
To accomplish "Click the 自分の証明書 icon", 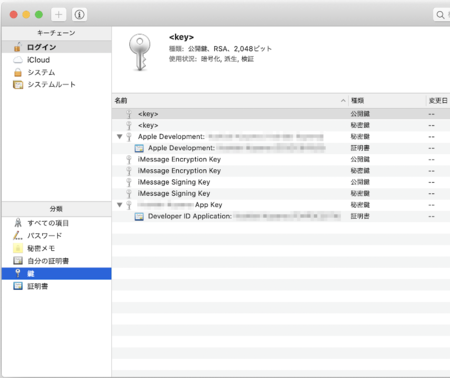I will (x=18, y=261).
